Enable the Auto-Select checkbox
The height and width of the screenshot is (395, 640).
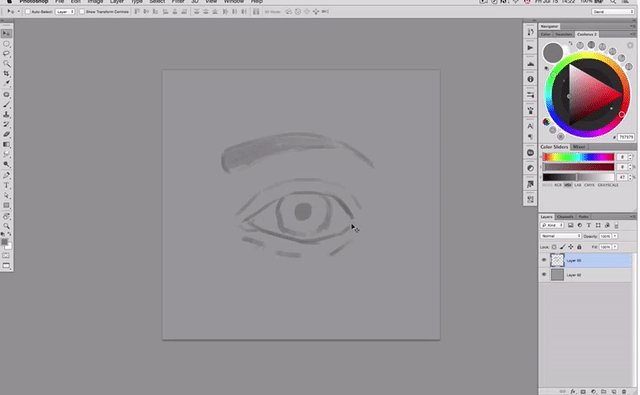28,11
